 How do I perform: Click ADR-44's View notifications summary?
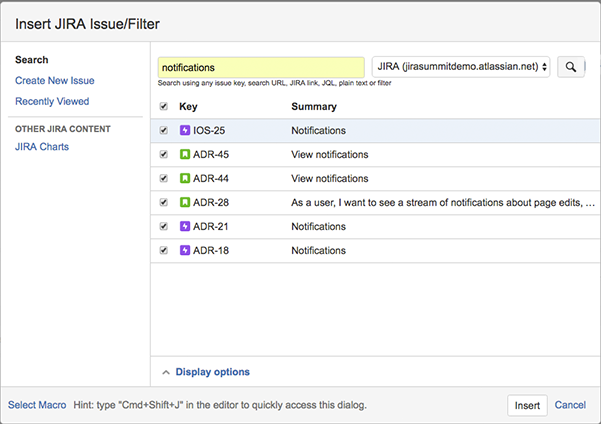(330, 178)
